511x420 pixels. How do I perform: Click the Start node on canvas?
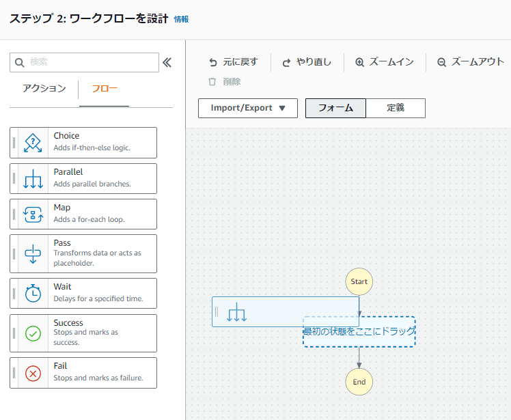359,281
